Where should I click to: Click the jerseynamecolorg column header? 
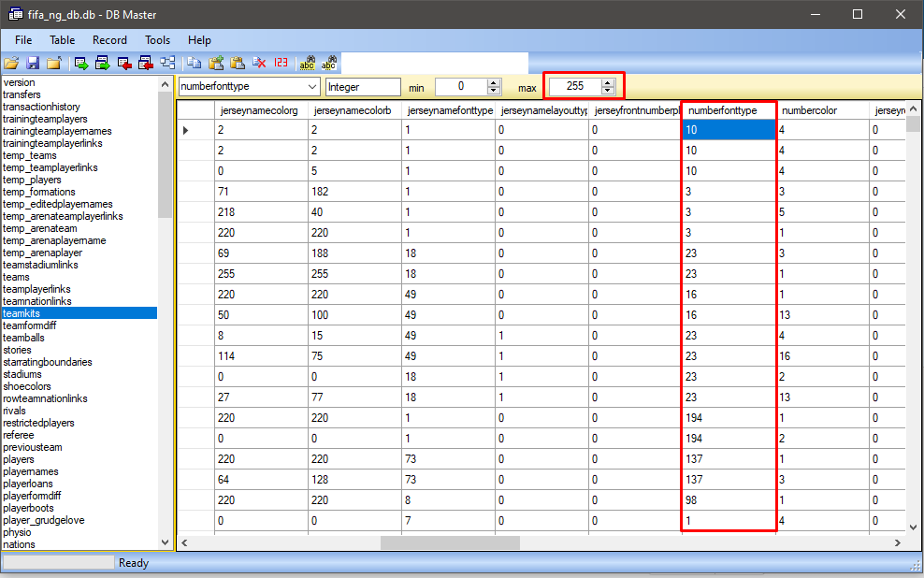tap(261, 110)
